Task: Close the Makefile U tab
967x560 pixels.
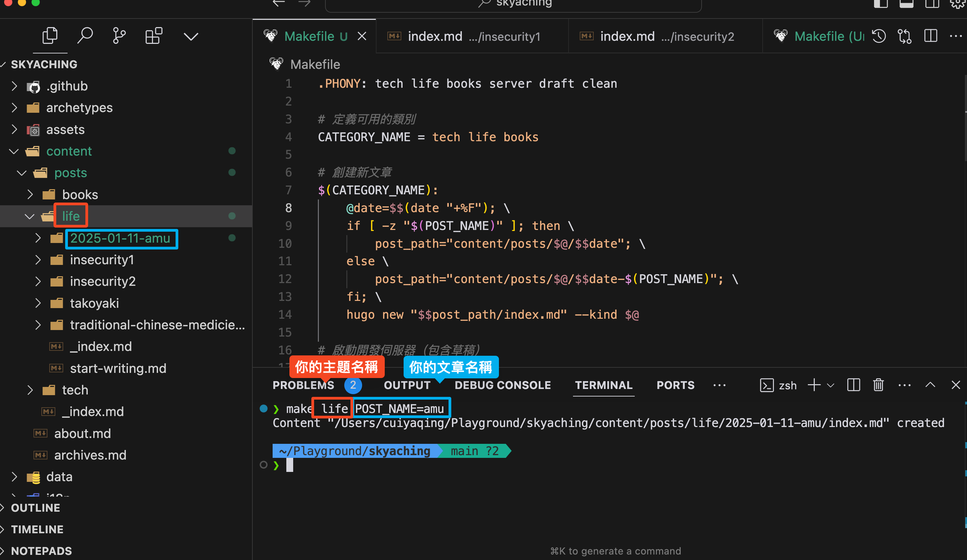Action: (362, 36)
